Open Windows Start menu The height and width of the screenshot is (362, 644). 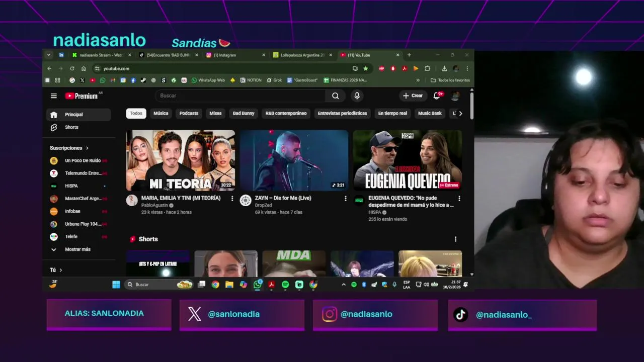point(116,285)
